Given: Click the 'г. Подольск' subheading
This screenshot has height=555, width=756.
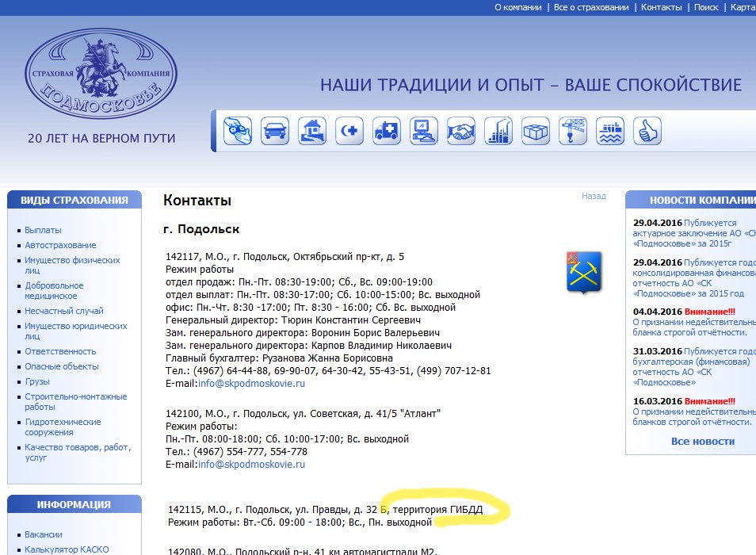Looking at the screenshot, I should (x=201, y=229).
